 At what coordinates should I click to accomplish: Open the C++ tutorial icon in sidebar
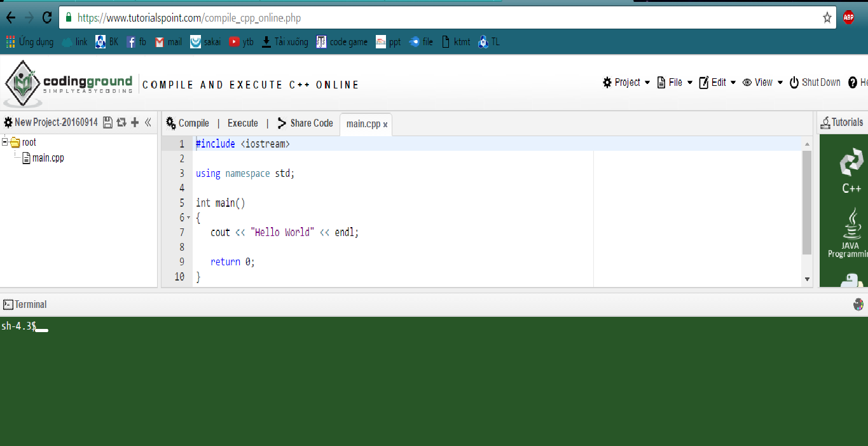tap(851, 170)
